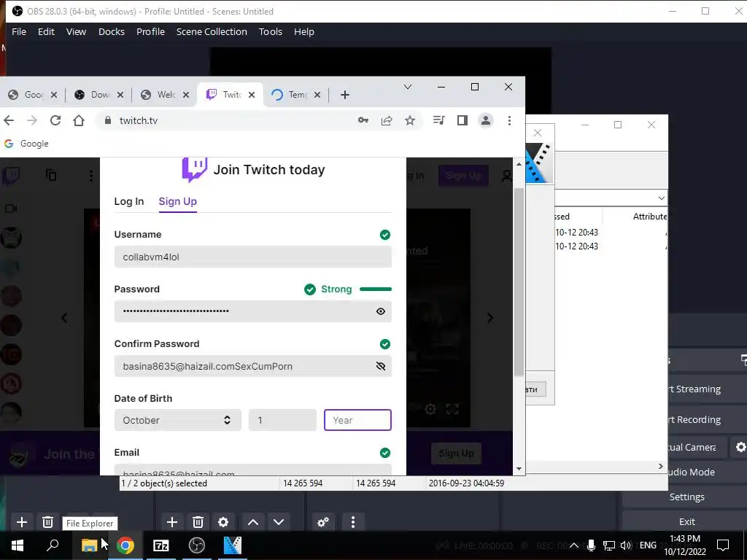The height and width of the screenshot is (560, 747).
Task: Click the 7-Zip horizontal scroll right arrow
Action: 660,466
